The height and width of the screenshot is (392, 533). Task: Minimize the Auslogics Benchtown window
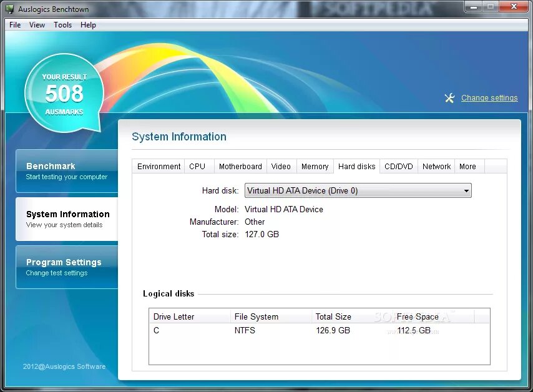[x=474, y=6]
